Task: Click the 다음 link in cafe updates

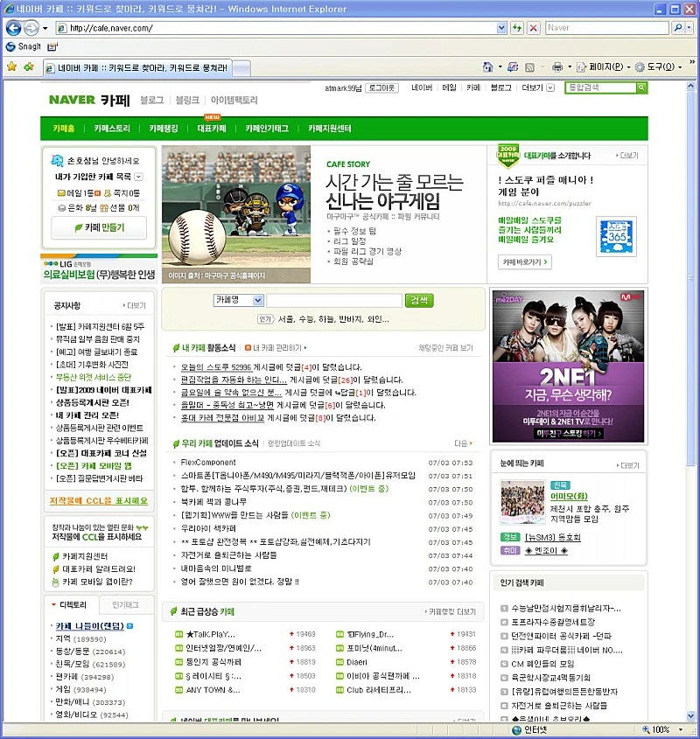Action: click(463, 443)
